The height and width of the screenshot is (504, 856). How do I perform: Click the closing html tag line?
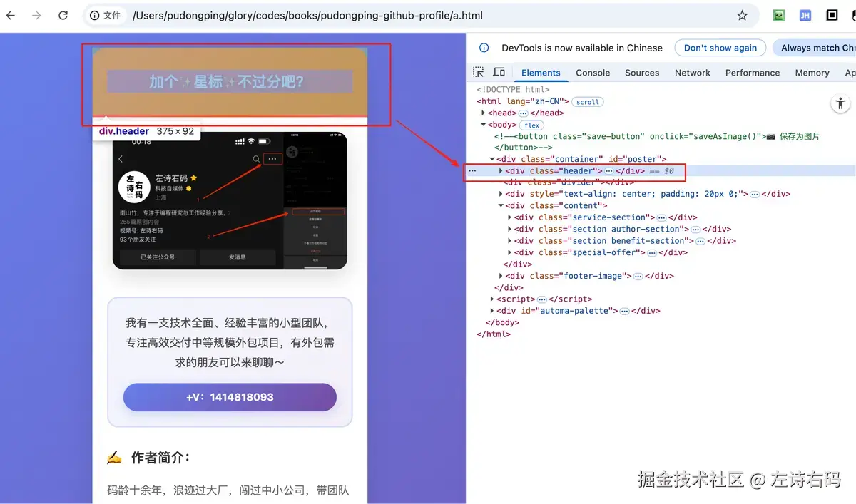[x=494, y=334]
